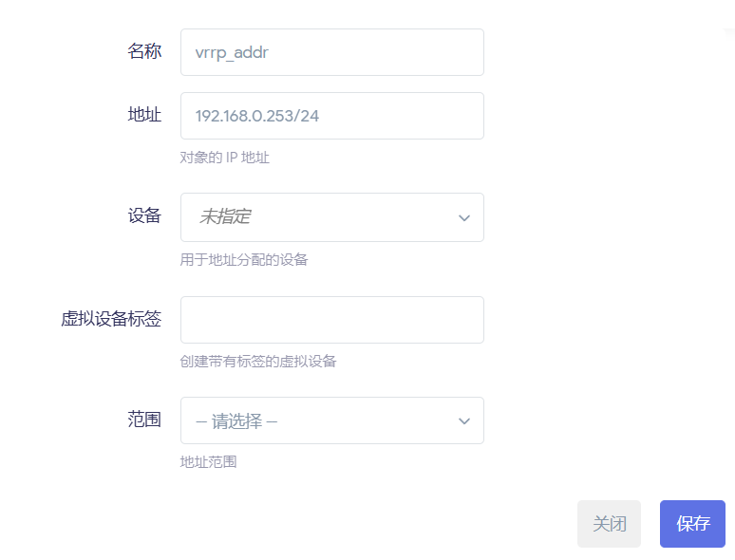The image size is (735, 560).
Task: Click the 地址 field label
Action: 144,114
